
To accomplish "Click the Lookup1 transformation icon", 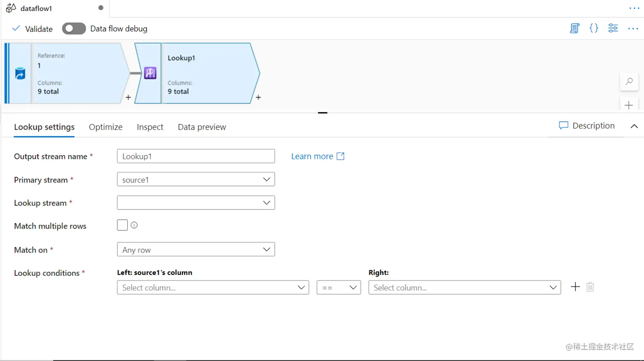I will [x=150, y=73].
